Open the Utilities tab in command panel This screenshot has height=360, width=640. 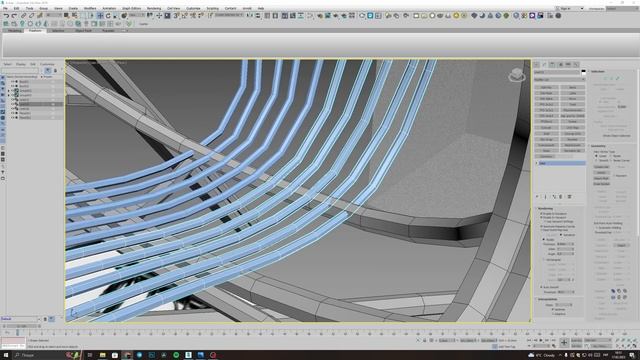click(x=576, y=64)
